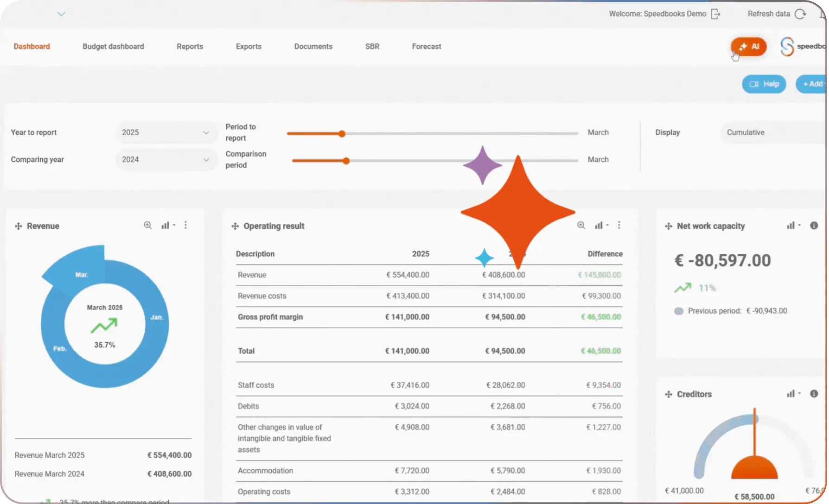Click the Welcome: Speedbooks Demo text
829x504 pixels.
657,14
